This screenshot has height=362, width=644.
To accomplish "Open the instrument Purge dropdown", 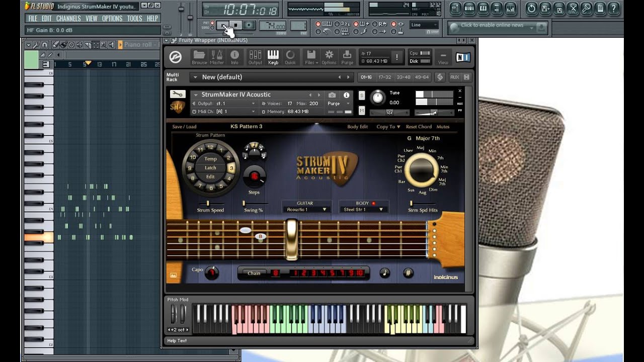I will [x=339, y=103].
